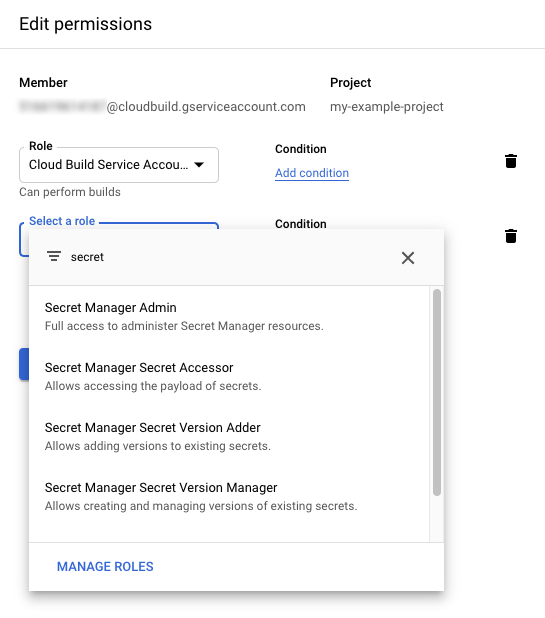Click the Add condition link
The height and width of the screenshot is (618, 545).
pyautogui.click(x=312, y=173)
